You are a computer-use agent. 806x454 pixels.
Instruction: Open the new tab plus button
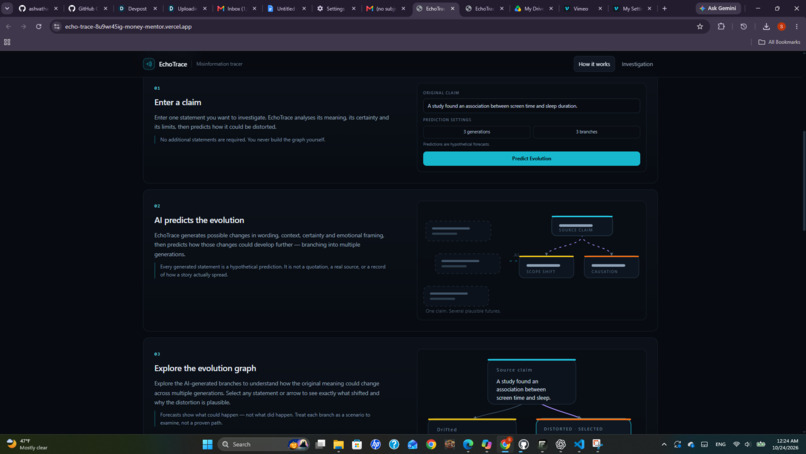tap(664, 8)
